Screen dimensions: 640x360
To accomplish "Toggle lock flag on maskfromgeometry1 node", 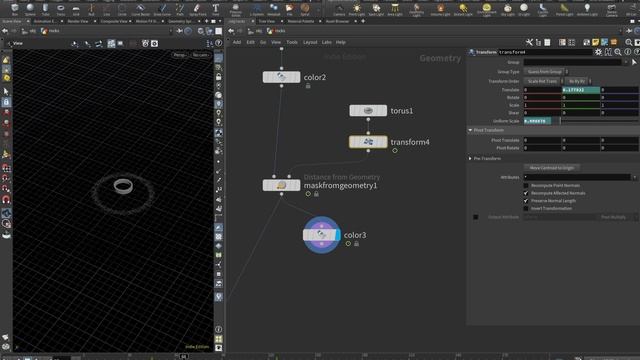I will (316, 194).
